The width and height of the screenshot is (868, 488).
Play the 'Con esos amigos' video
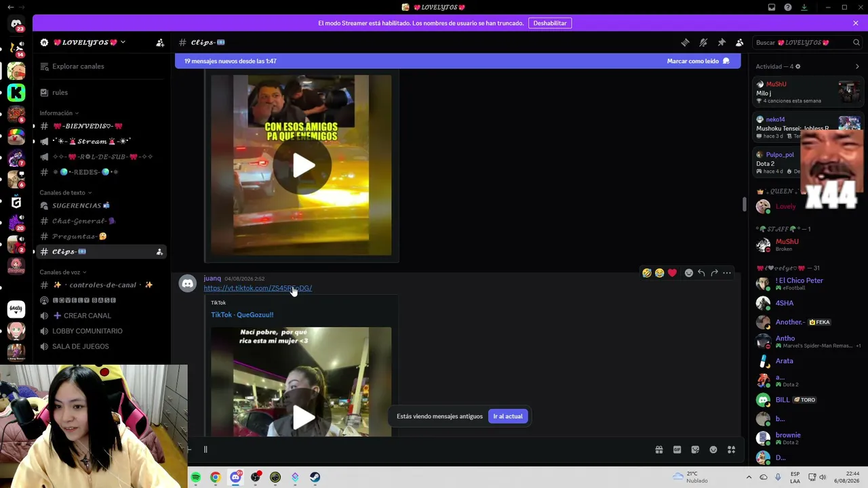point(303,165)
